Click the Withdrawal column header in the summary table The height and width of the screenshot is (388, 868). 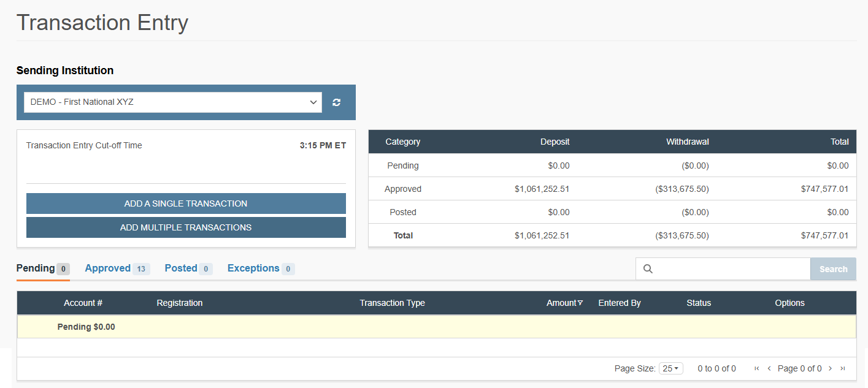click(x=688, y=142)
